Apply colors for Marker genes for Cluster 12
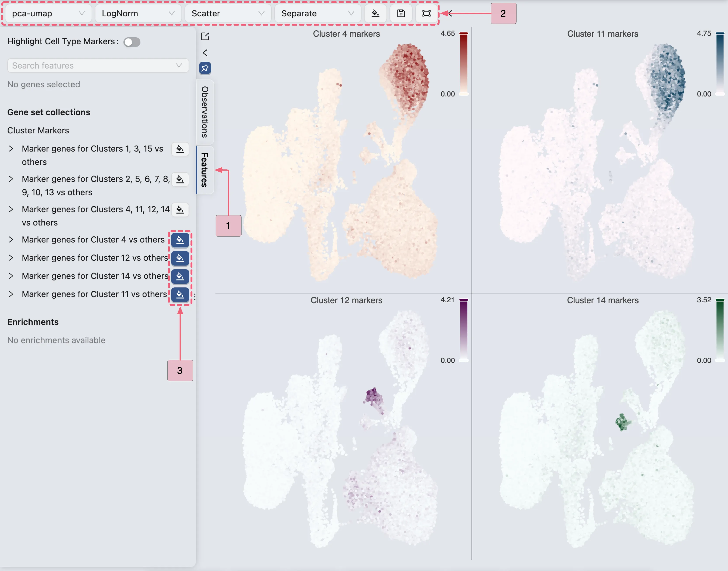The width and height of the screenshot is (728, 571). (180, 258)
